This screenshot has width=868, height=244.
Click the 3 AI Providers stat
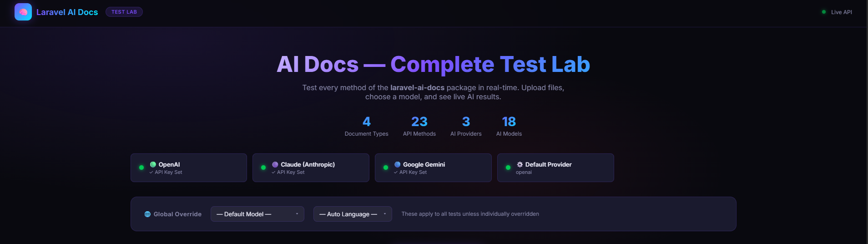pos(466,126)
